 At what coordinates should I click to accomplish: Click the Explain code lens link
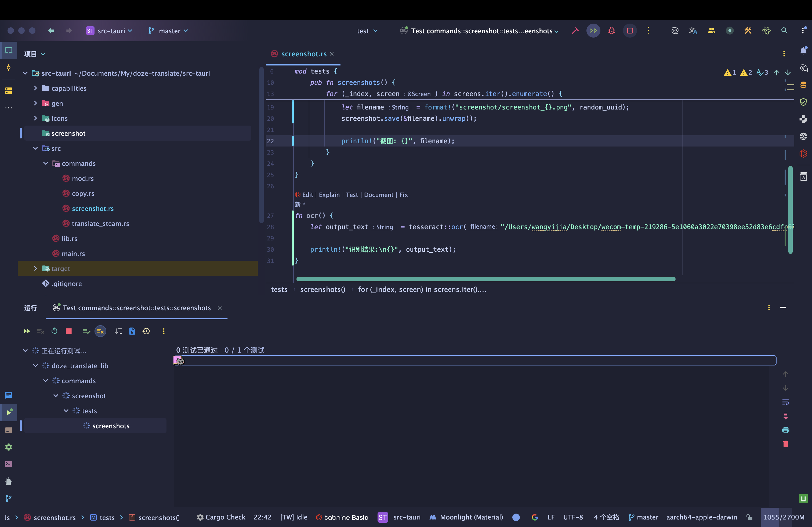[329, 195]
